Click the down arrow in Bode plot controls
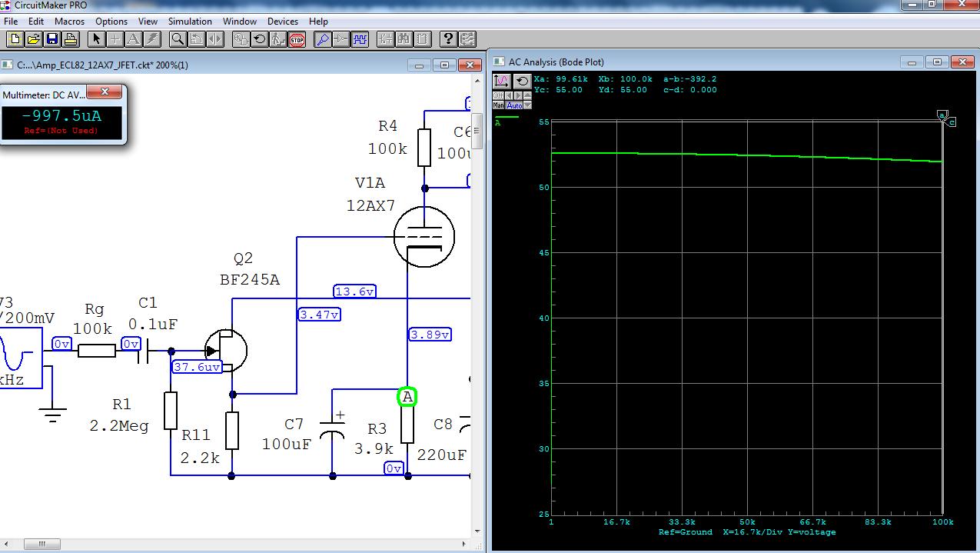The width and height of the screenshot is (980, 553). (527, 105)
